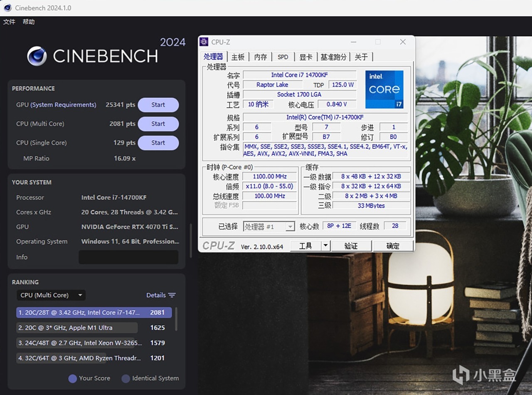Click the ranking list scrollbar
Screen dimensions: 532x395
click(x=176, y=319)
